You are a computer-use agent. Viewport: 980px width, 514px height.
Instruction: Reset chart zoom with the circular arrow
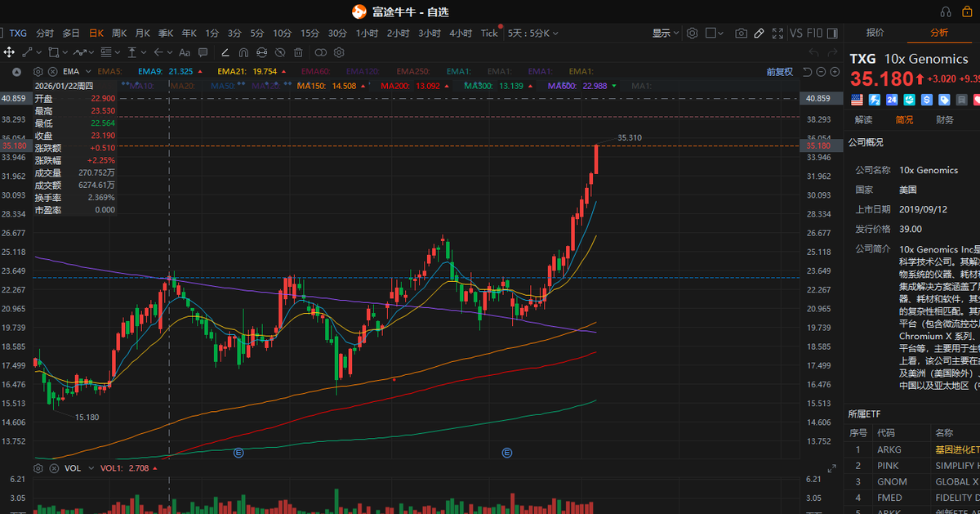pos(807,71)
